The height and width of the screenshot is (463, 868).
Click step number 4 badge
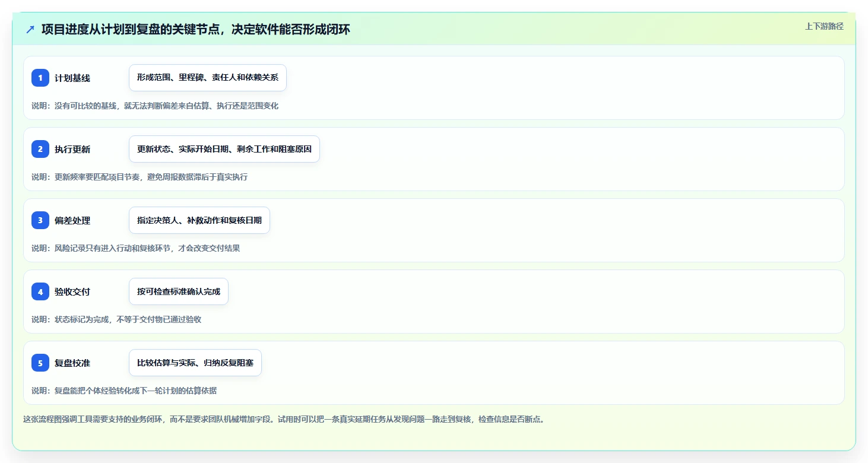40,291
